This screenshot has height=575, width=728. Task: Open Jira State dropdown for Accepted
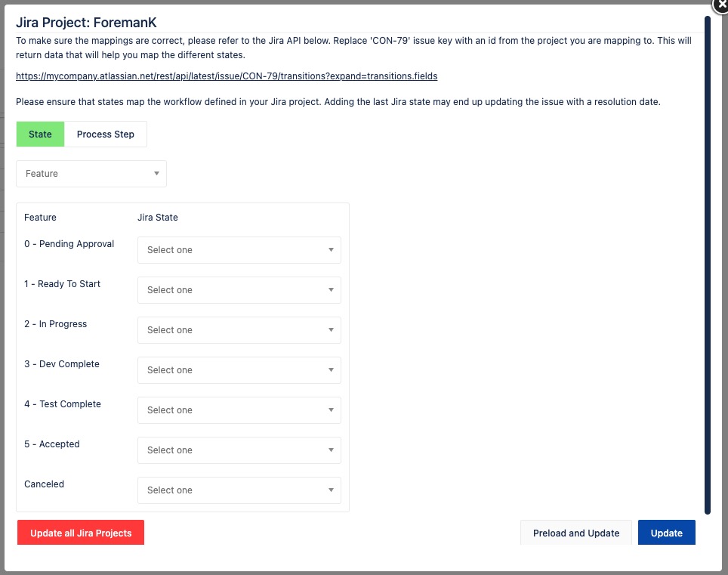(239, 450)
